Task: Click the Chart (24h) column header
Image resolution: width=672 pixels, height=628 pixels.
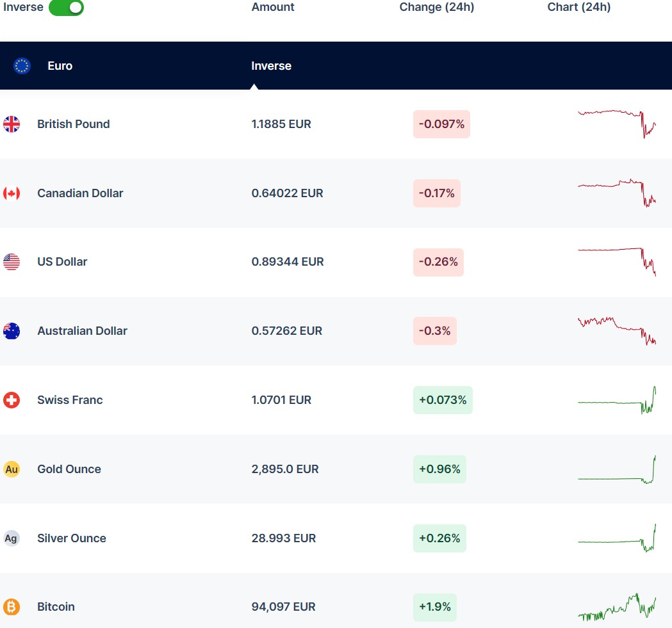Action: [x=579, y=8]
